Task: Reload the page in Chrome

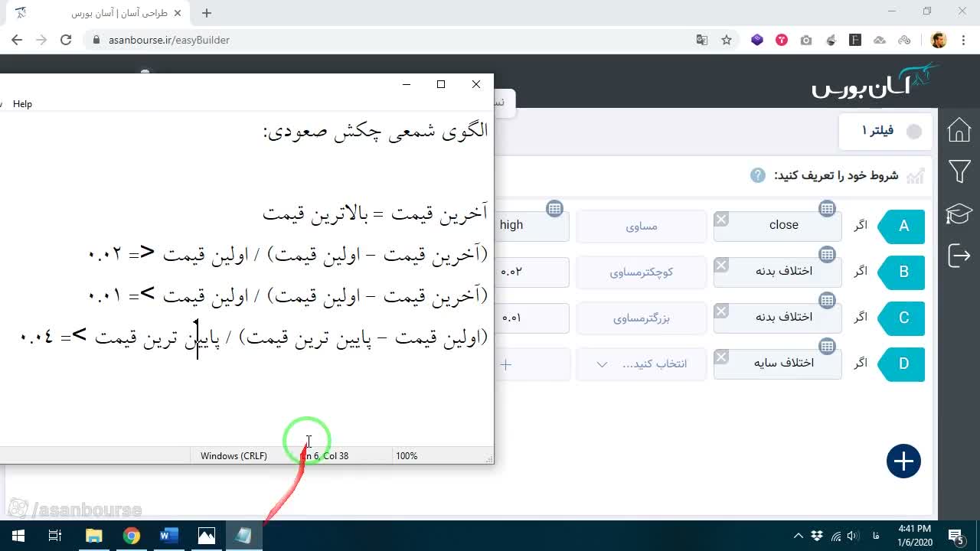Action: pyautogui.click(x=66, y=40)
